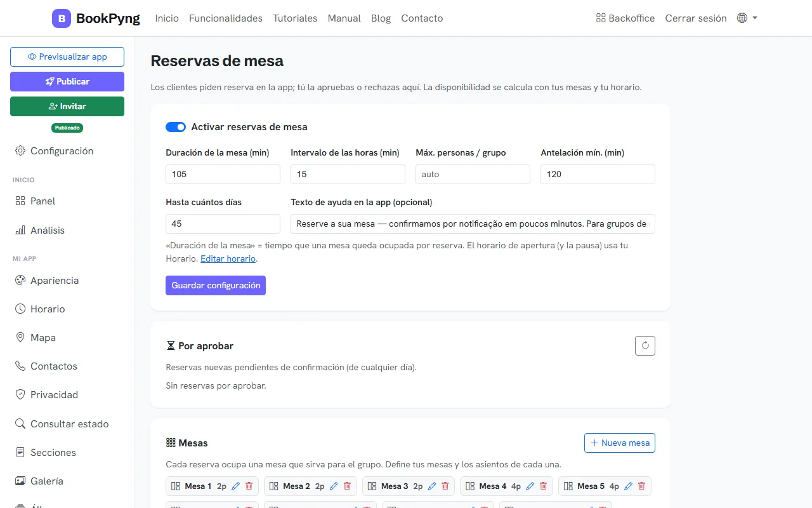The image size is (812, 508).
Task: Click the Mesa 1 table label
Action: click(199, 486)
